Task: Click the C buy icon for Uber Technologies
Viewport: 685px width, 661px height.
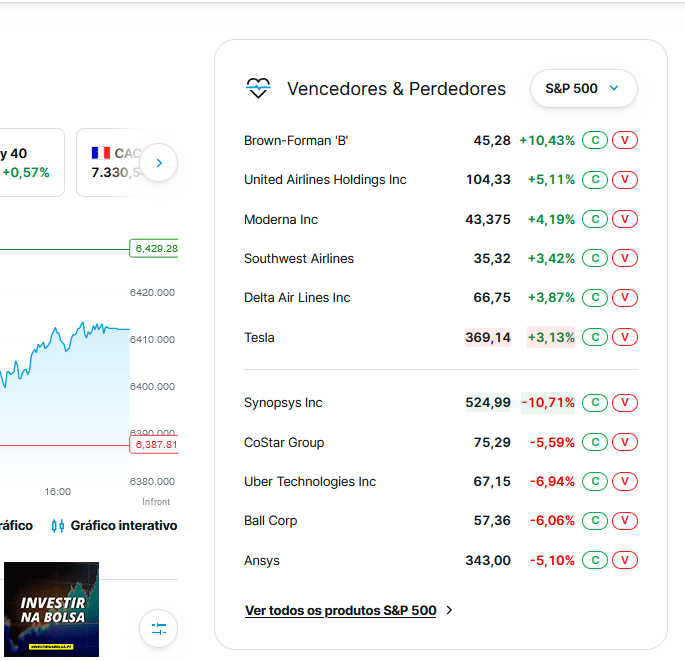Action: point(595,481)
